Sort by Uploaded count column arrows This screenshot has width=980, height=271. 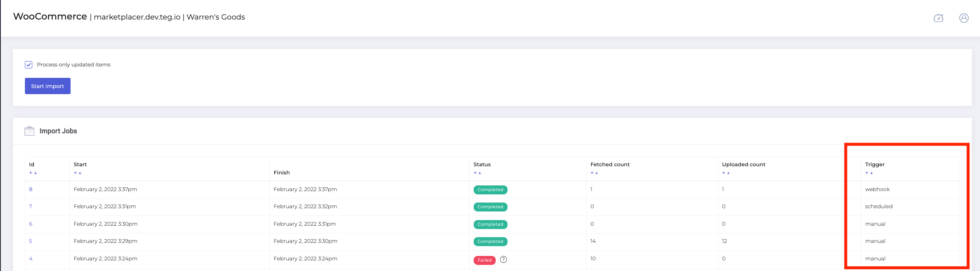tap(726, 173)
